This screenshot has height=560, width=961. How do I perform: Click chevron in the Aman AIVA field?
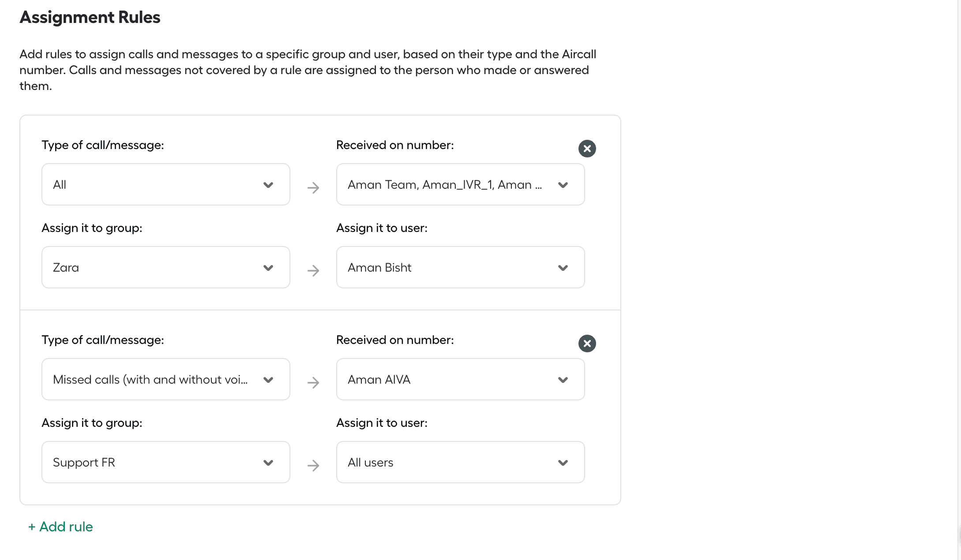click(563, 380)
